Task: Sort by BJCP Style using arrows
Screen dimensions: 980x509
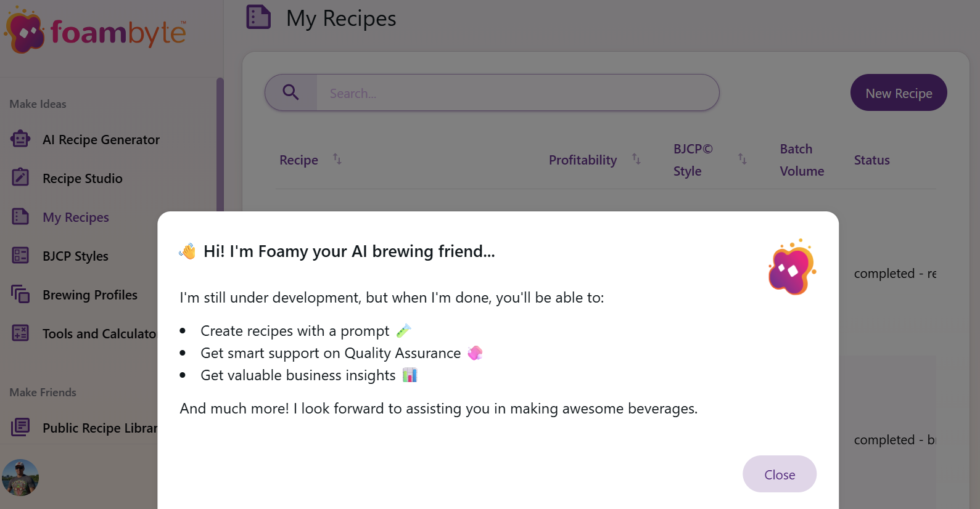Action: coord(743,159)
